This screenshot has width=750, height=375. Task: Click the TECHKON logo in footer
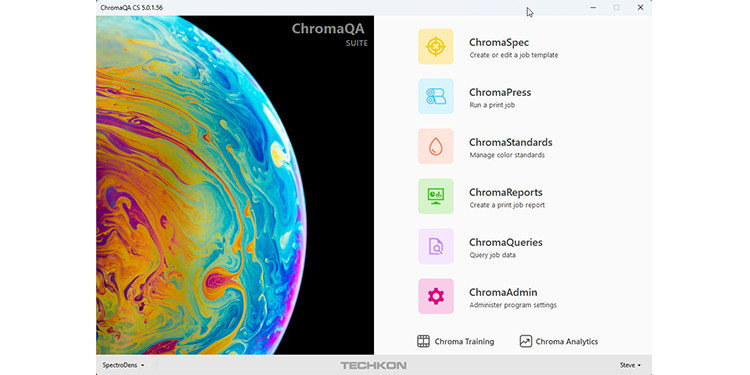pyautogui.click(x=374, y=365)
